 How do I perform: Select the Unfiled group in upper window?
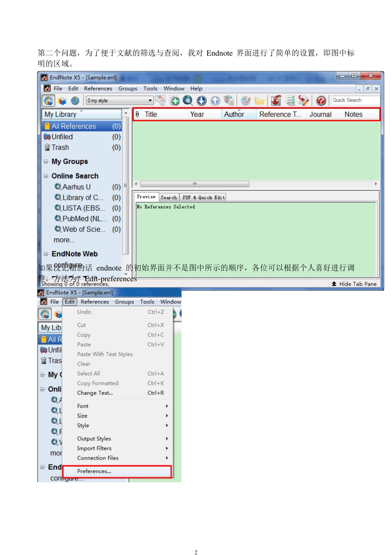[82, 137]
